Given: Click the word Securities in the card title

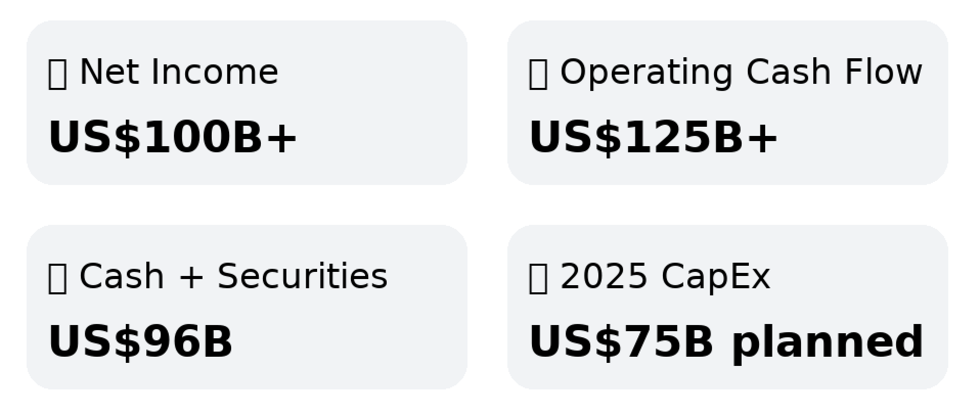Looking at the screenshot, I should (x=302, y=276).
